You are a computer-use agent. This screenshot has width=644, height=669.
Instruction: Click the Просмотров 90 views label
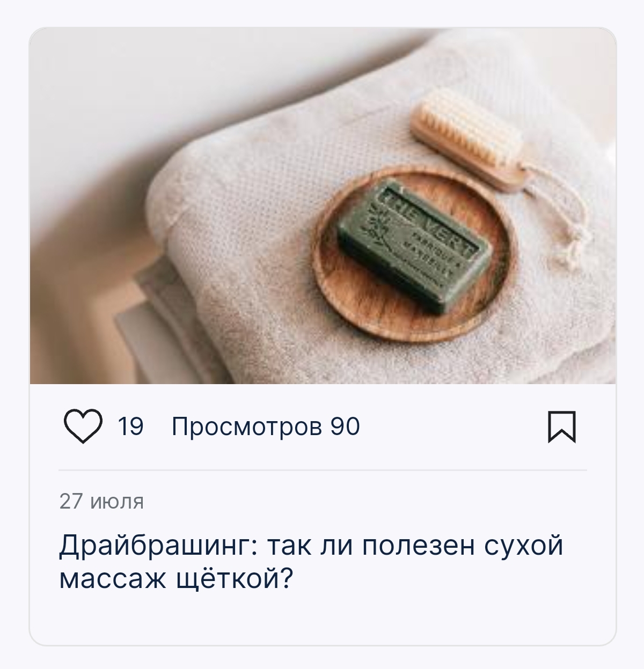(x=266, y=427)
